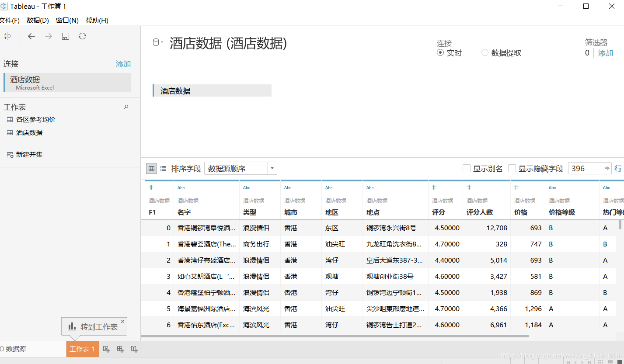Refresh the data source with the circular arrow
This screenshot has height=364, width=624.
(x=82, y=36)
